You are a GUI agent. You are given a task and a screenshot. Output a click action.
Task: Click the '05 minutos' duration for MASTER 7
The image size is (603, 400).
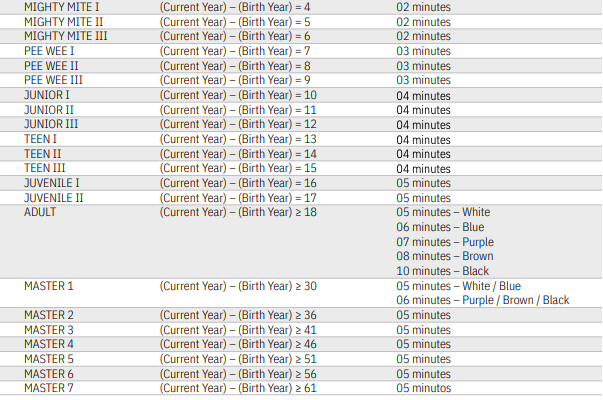click(423, 388)
